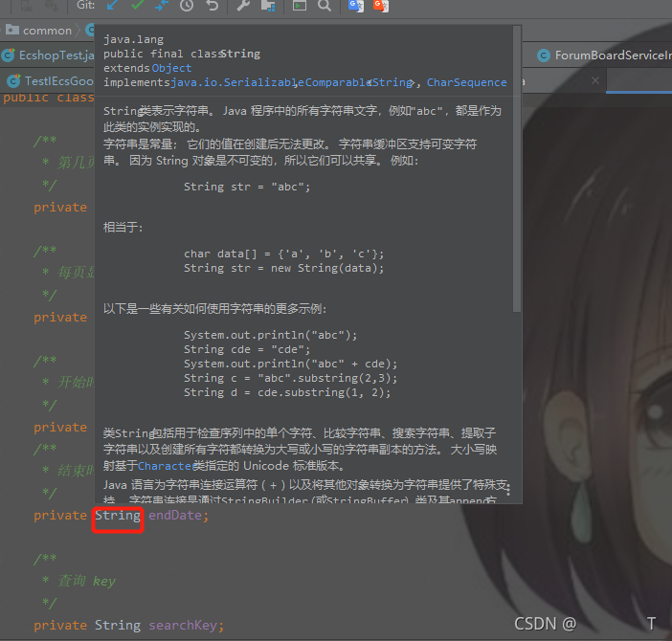Open the Comparable link in documentation

coord(338,82)
